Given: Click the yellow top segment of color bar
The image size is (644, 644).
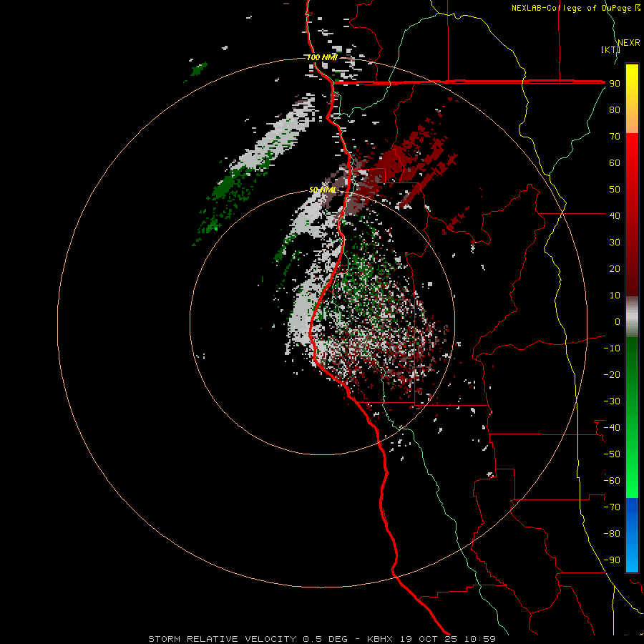Looking at the screenshot, I should [x=632, y=99].
